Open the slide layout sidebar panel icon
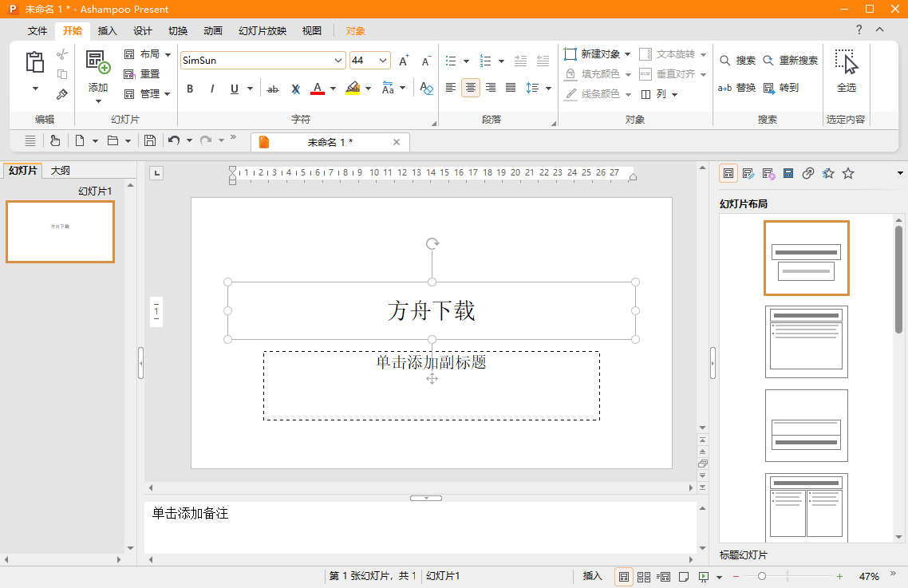 tap(728, 173)
